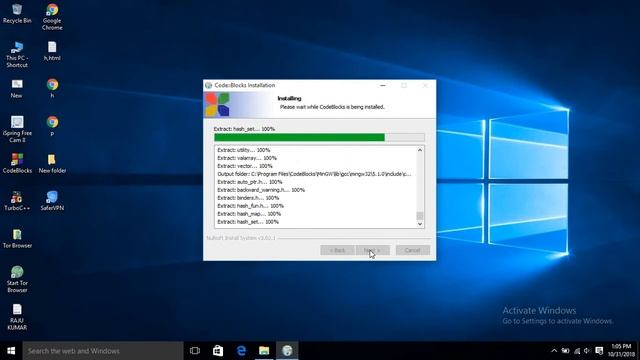Open Task View on the taskbar
640x360 pixels.
(195, 351)
